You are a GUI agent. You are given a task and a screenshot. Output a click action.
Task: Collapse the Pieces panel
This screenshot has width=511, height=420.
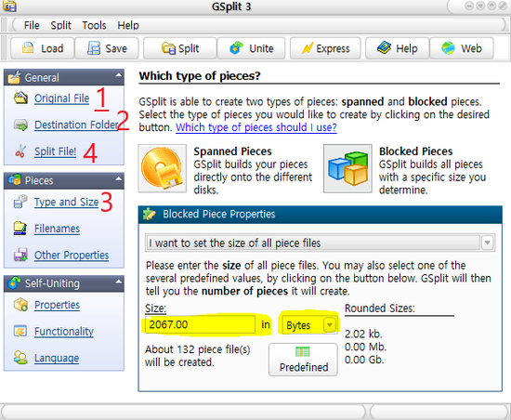[x=119, y=178]
